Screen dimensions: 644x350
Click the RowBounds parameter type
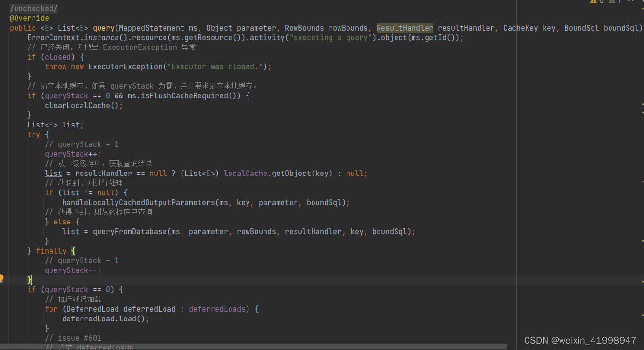[x=304, y=28]
